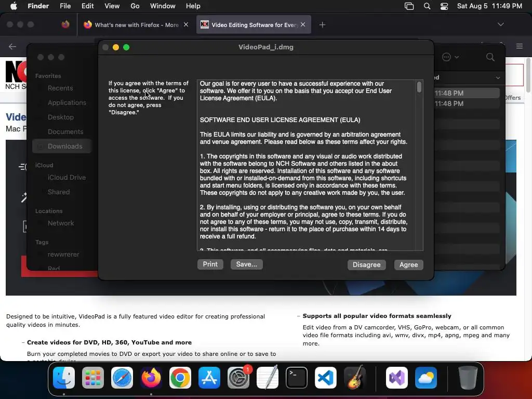Open the Window menu

point(163,6)
